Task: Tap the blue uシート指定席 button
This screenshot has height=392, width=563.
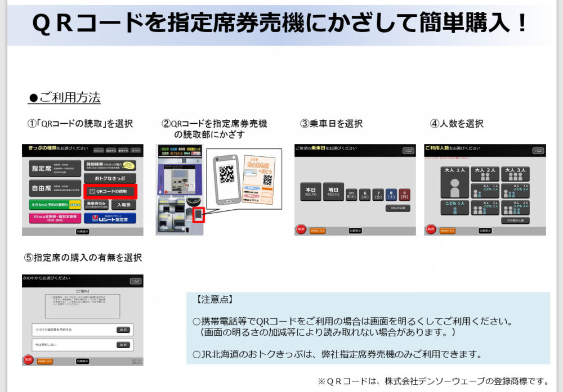Action: click(110, 218)
